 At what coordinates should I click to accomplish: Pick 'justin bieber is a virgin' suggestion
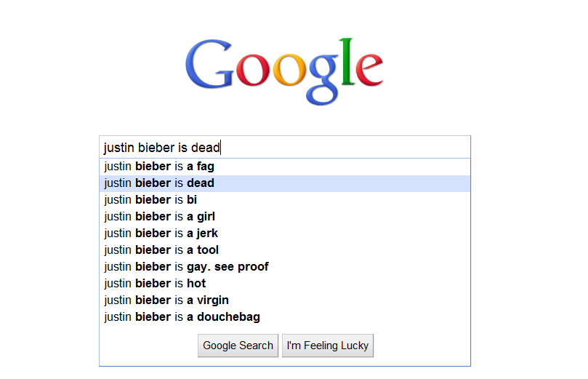(x=166, y=300)
